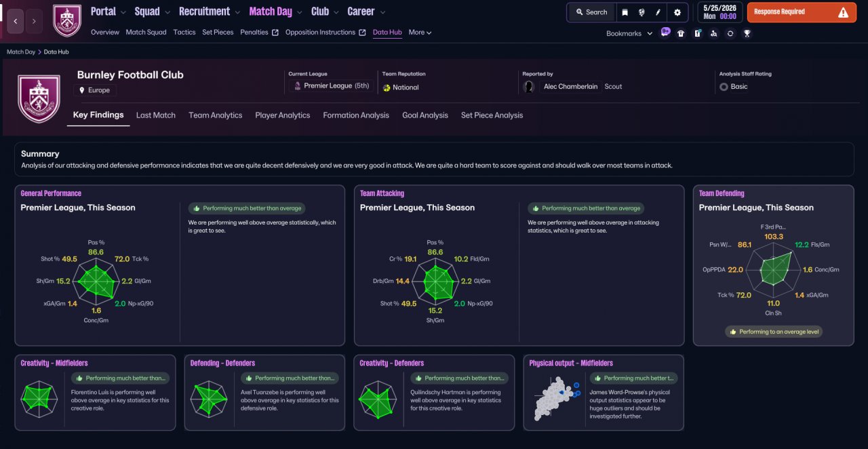
Task: Click the Europe location tag
Action: pos(95,90)
